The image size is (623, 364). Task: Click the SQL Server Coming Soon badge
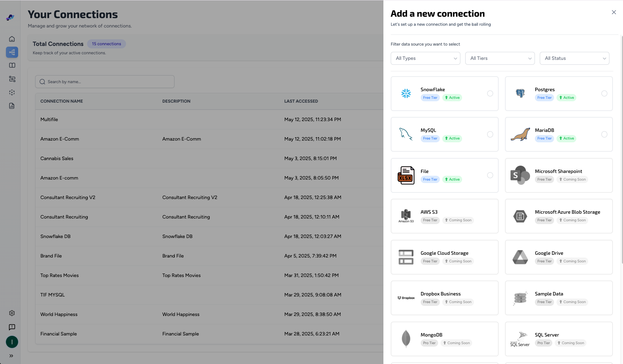(570, 343)
